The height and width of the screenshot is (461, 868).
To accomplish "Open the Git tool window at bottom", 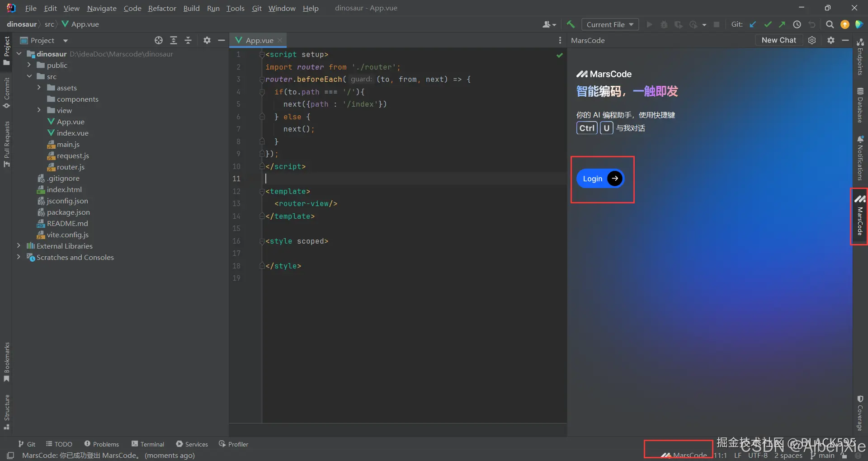I will [x=27, y=444].
